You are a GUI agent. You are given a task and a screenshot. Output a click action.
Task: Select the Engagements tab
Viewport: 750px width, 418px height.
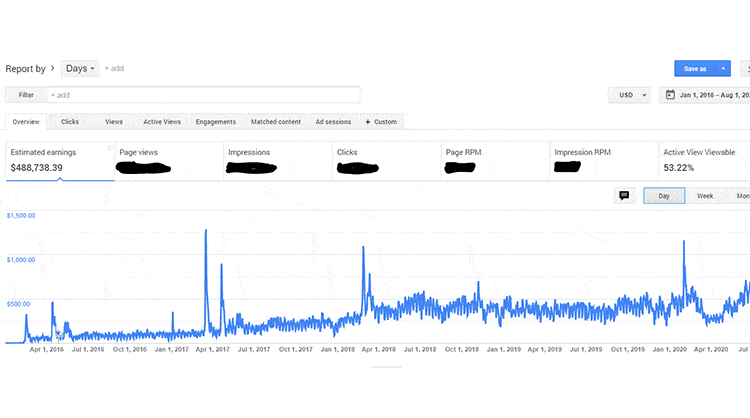pos(216,122)
